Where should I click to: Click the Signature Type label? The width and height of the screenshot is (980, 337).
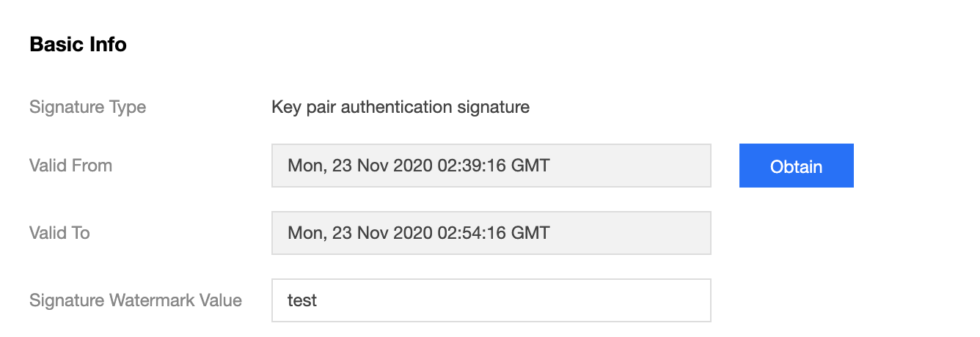(87, 107)
